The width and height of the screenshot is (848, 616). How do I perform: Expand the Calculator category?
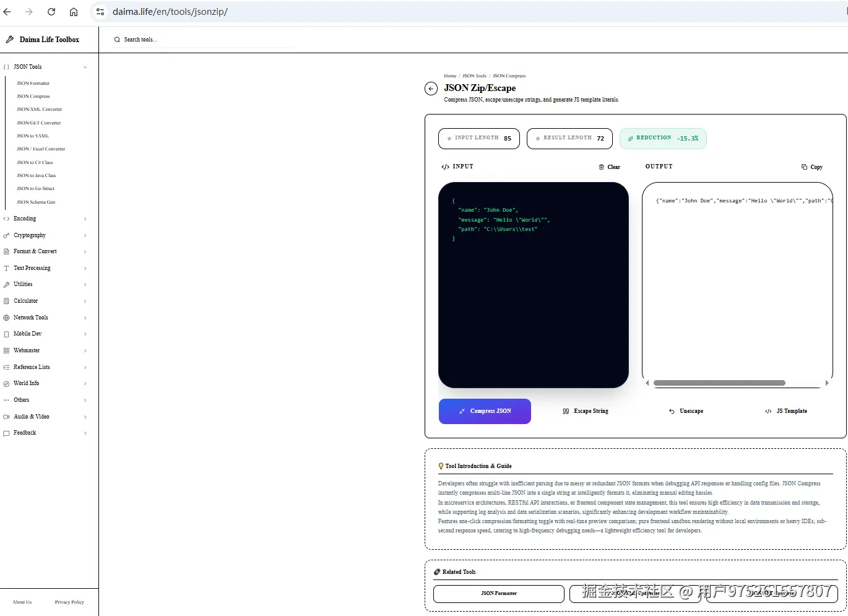point(45,301)
